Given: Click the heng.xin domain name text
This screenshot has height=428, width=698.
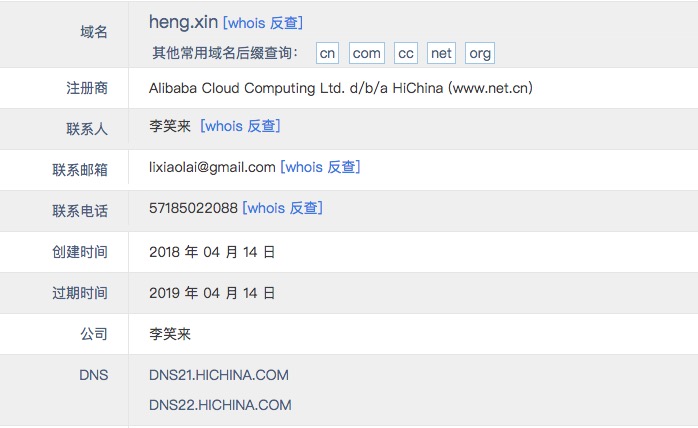Looking at the screenshot, I should tap(182, 22).
